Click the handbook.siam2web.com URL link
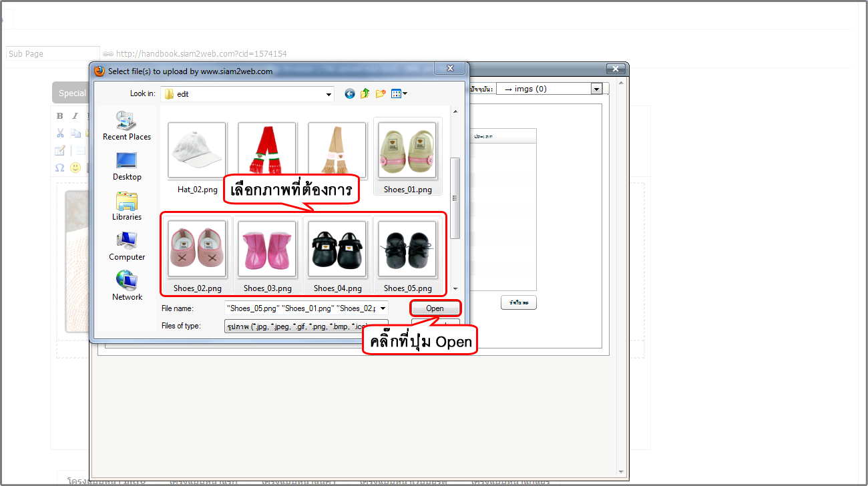Screen dimensions: 868x486 point(202,53)
